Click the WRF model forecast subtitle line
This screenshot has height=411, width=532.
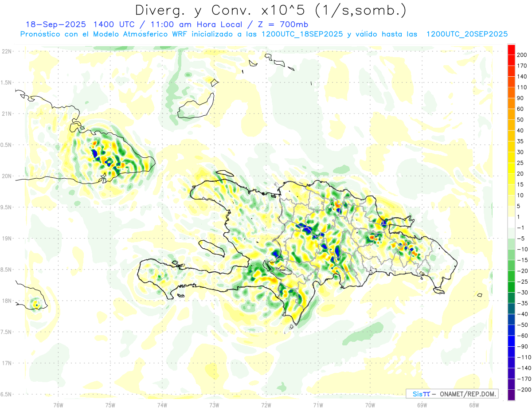(264, 34)
